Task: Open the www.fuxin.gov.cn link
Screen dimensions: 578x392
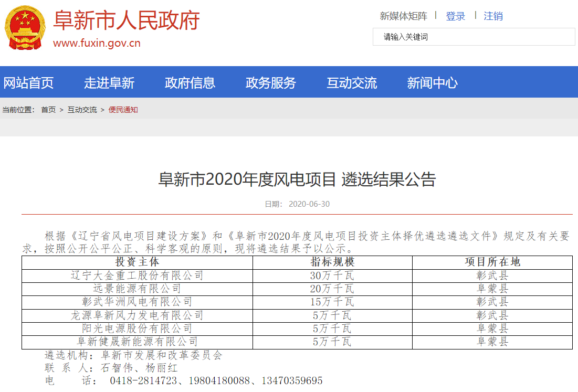Action: click(x=97, y=43)
